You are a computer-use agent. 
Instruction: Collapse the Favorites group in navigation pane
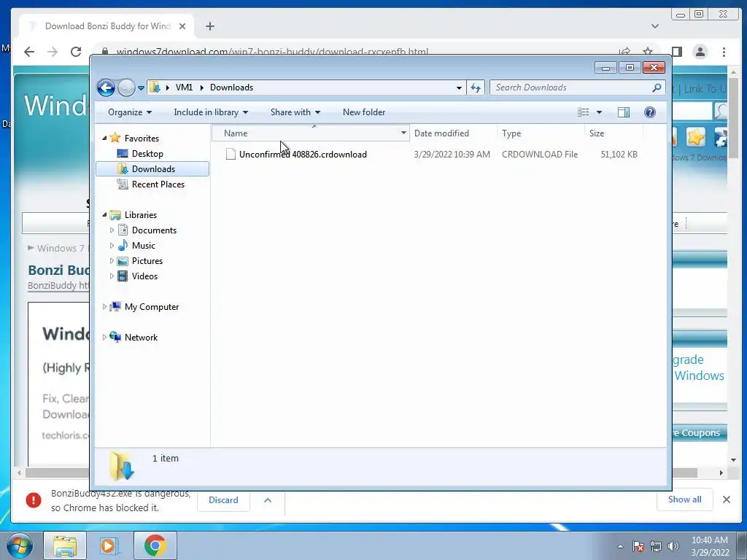click(105, 138)
